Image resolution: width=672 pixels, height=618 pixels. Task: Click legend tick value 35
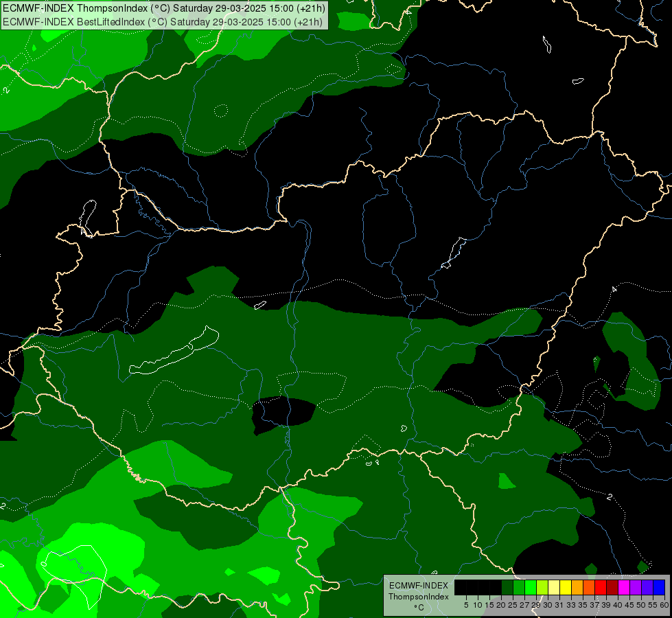point(583,605)
